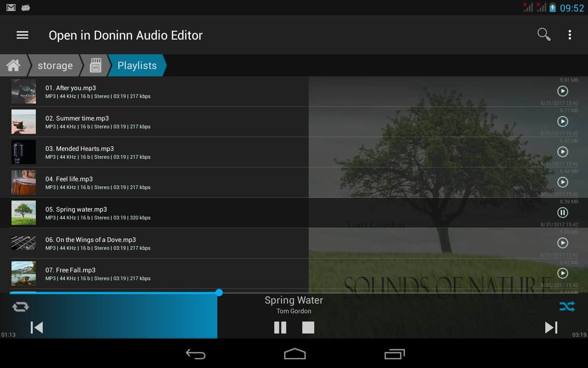This screenshot has height=368, width=588.
Task: Go to the home folder breadcrumb
Action: point(13,65)
